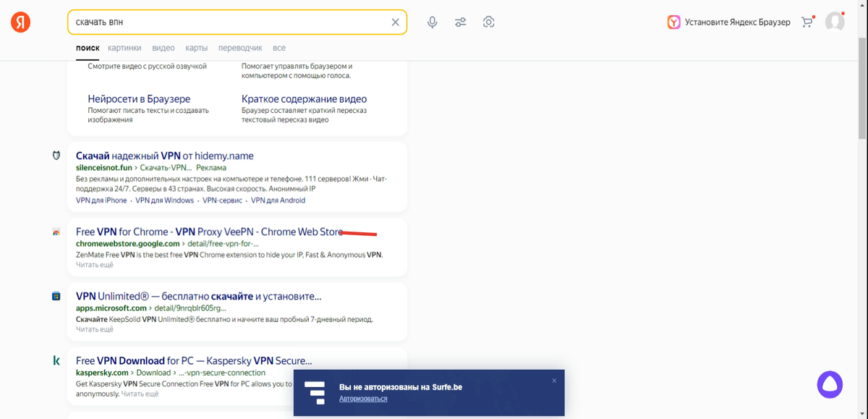Click silenceisnot.fun domain link
The height and width of the screenshot is (419, 868).
(x=104, y=168)
